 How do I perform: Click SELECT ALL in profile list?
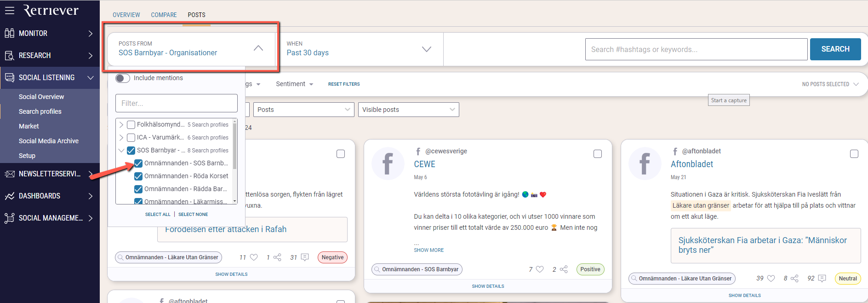(x=158, y=215)
